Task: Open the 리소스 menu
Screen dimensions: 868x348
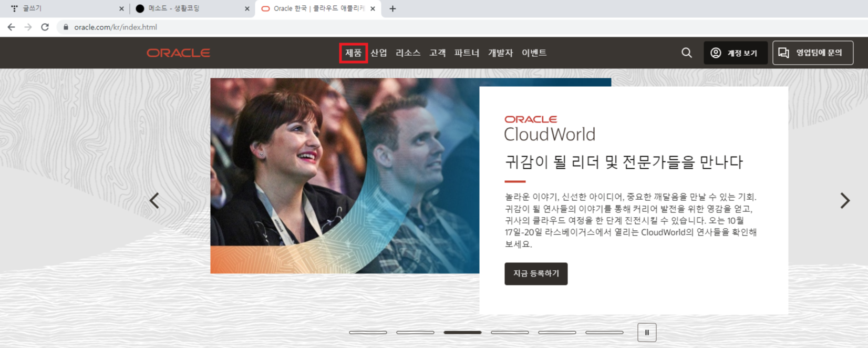Action: (x=408, y=53)
